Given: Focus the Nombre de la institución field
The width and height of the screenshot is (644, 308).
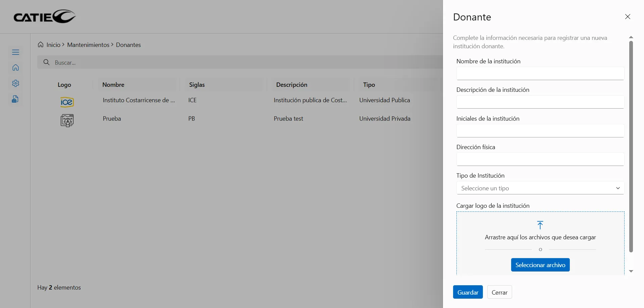Looking at the screenshot, I should pyautogui.click(x=540, y=73).
